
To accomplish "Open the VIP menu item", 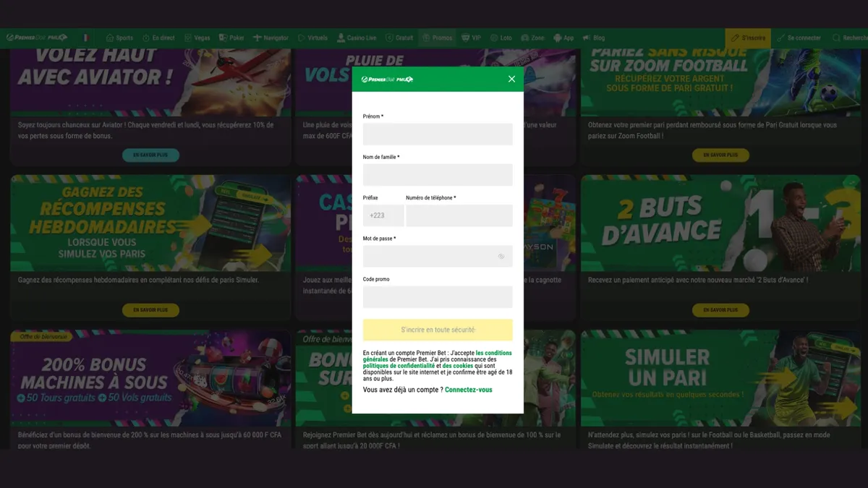I will [471, 38].
